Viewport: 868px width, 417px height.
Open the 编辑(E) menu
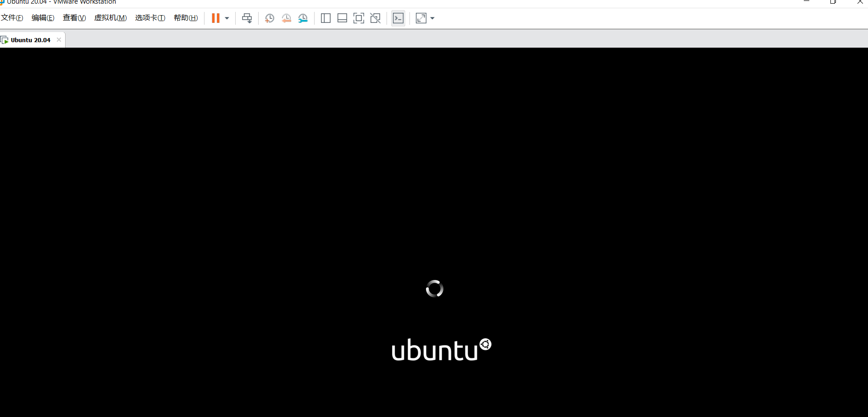43,18
